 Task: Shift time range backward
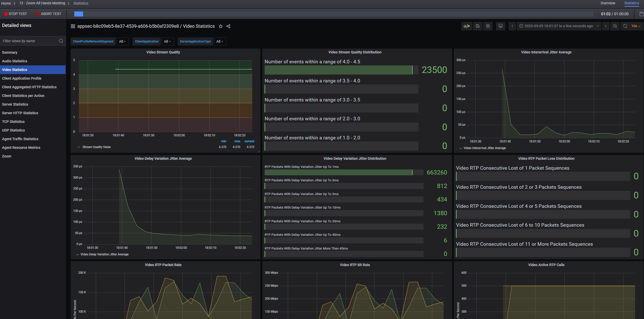(512, 26)
